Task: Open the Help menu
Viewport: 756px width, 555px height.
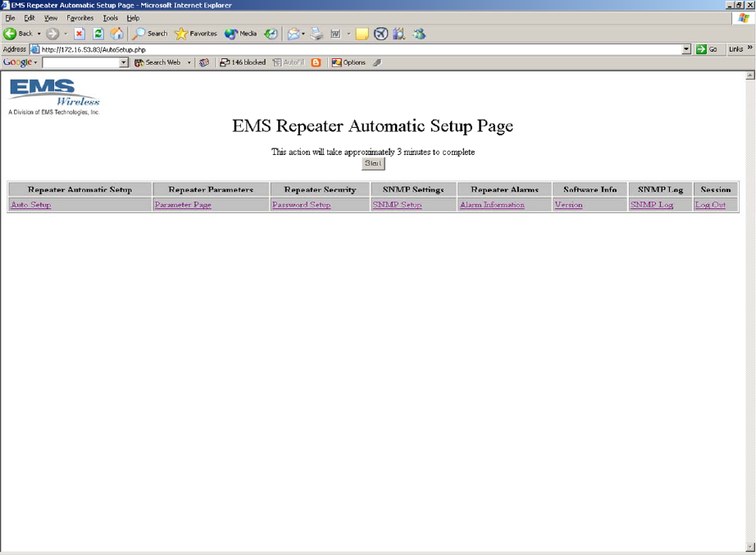Action: (133, 18)
